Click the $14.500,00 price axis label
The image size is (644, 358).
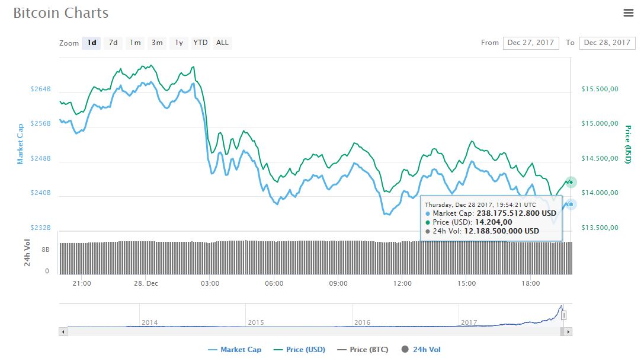click(x=600, y=158)
